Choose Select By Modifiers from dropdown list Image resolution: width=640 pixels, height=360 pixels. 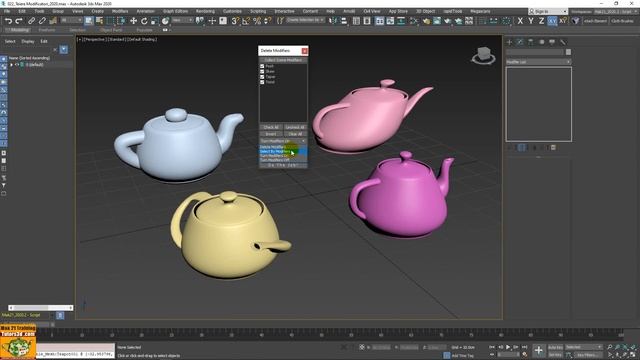tap(283, 151)
